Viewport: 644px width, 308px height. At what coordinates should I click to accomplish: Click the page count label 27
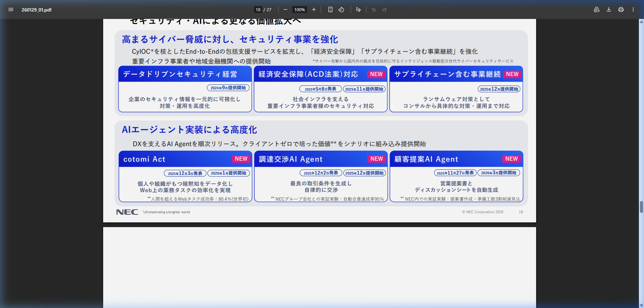[270, 9]
